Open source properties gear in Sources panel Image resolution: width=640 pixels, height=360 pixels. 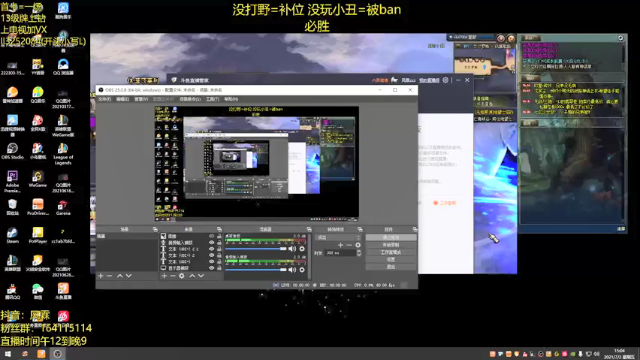point(182,276)
